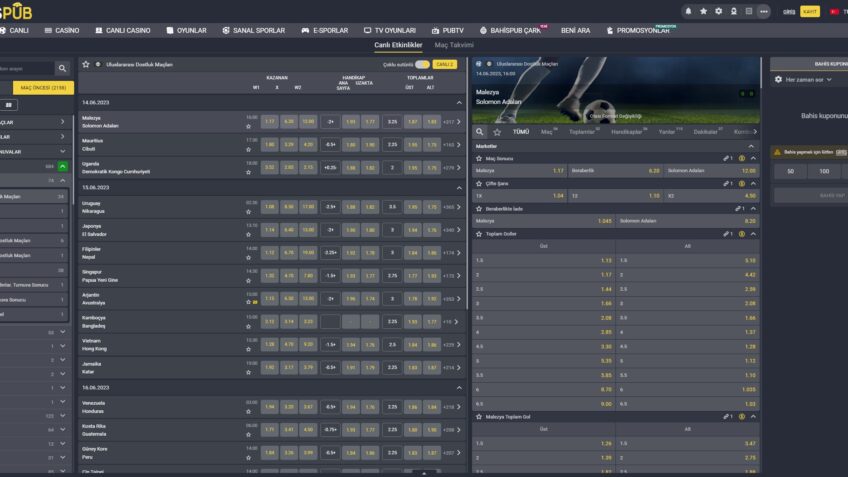Click the search icon in markets tab bar
This screenshot has width=848, height=477.
click(x=480, y=131)
